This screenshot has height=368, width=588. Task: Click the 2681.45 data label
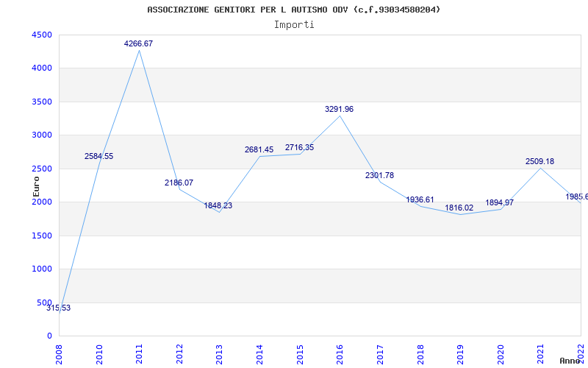click(x=259, y=149)
